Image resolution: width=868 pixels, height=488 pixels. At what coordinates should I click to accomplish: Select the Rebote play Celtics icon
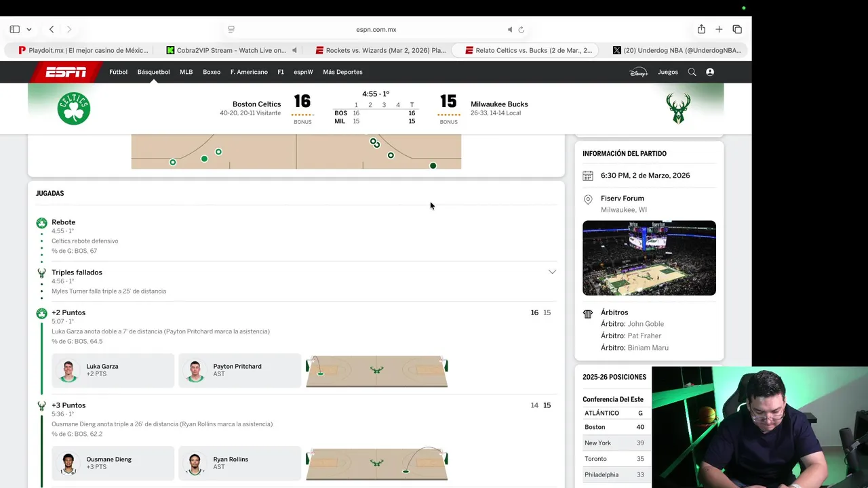tap(41, 222)
